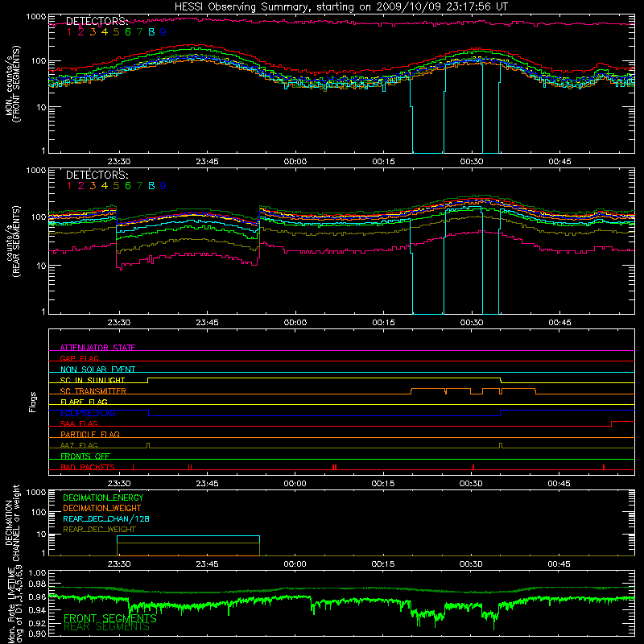644x644 pixels.
Task: Select detector 1 in the rear segments legend
Action: pos(69,186)
